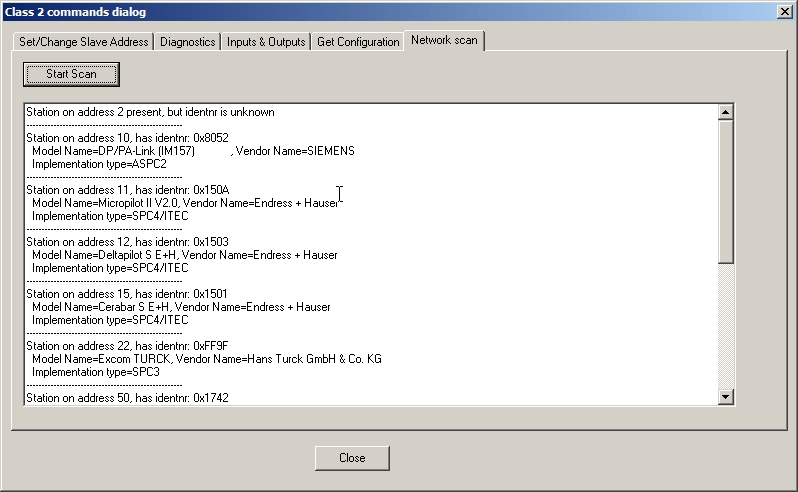The height and width of the screenshot is (492, 798).
Task: Click the DP/PA-Link (IM157) model line
Action: 192,151
